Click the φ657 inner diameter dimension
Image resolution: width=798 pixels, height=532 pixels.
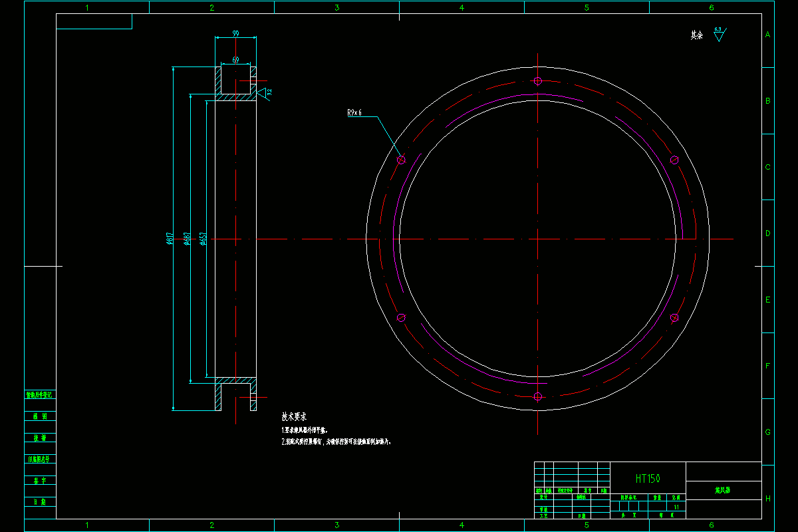click(203, 239)
